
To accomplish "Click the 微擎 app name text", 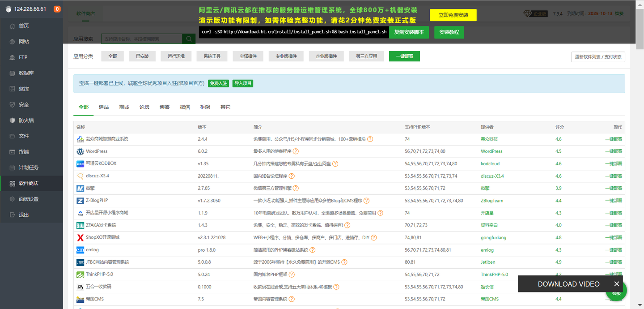I will click(x=90, y=188).
